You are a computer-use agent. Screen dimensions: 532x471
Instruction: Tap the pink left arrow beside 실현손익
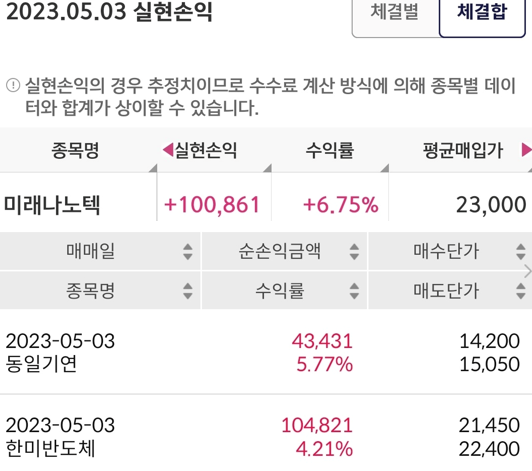(168, 150)
